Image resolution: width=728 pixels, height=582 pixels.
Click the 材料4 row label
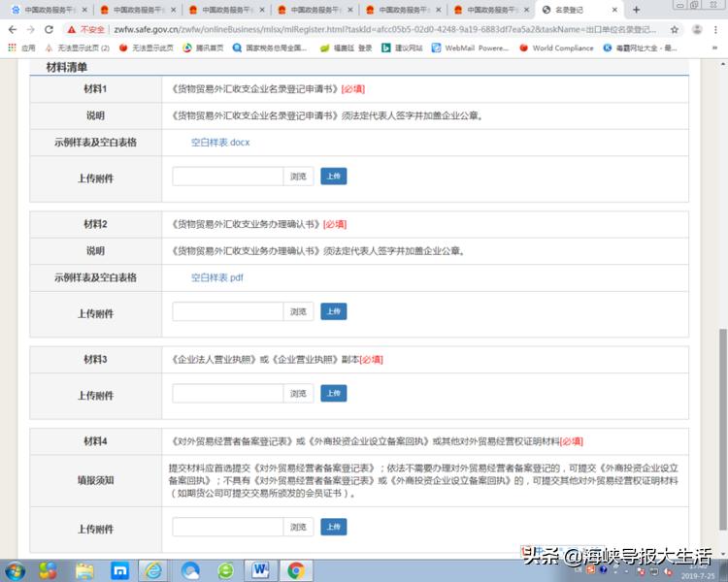(x=95, y=441)
